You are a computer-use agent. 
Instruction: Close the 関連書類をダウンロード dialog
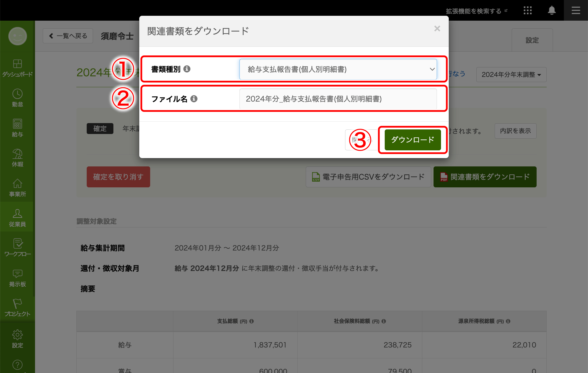(437, 28)
